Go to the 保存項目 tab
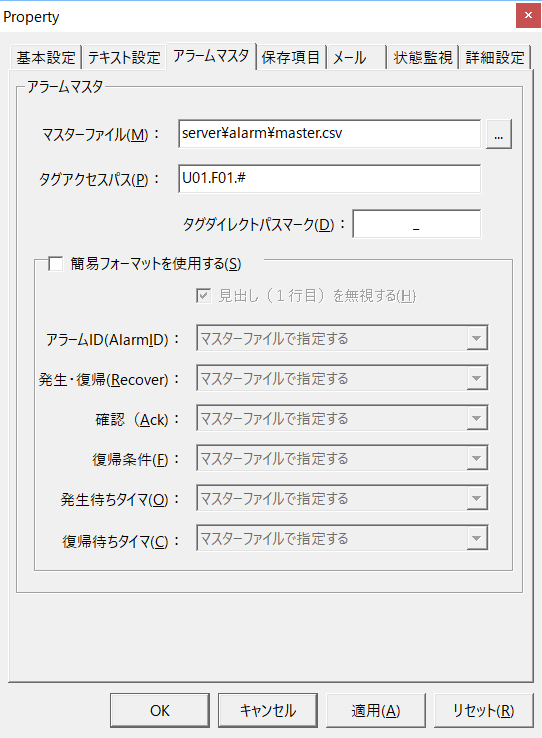Image resolution: width=542 pixels, height=738 pixels. click(291, 57)
